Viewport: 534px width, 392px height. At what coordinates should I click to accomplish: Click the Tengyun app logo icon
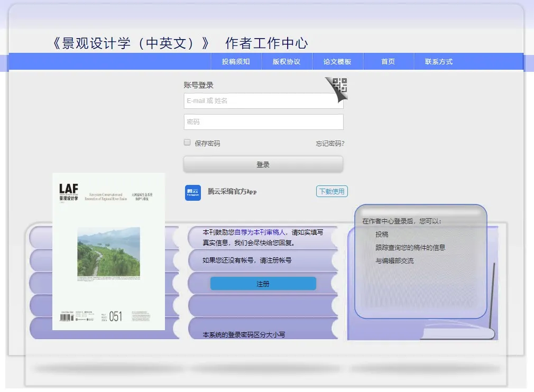point(193,192)
